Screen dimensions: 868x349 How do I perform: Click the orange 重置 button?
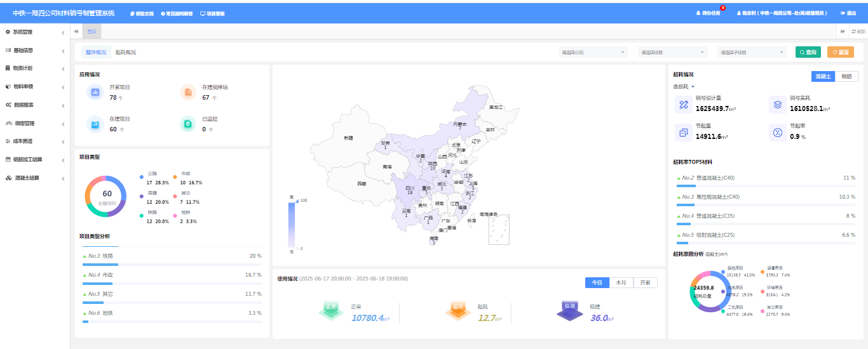point(840,52)
